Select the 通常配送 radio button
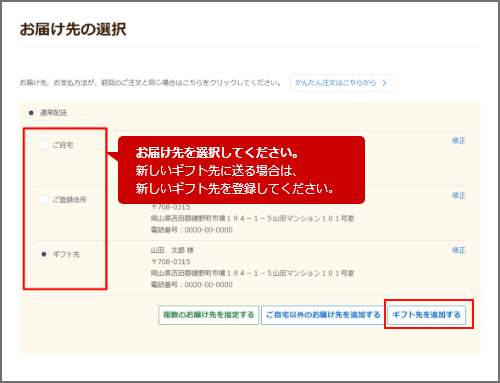This screenshot has width=500, height=383. 31,113
